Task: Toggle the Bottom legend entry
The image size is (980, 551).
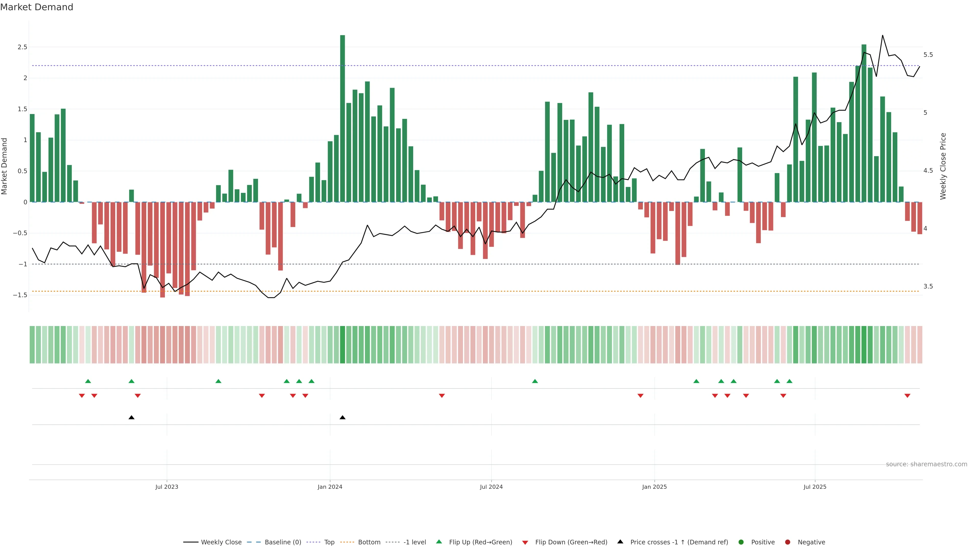Action: point(369,542)
